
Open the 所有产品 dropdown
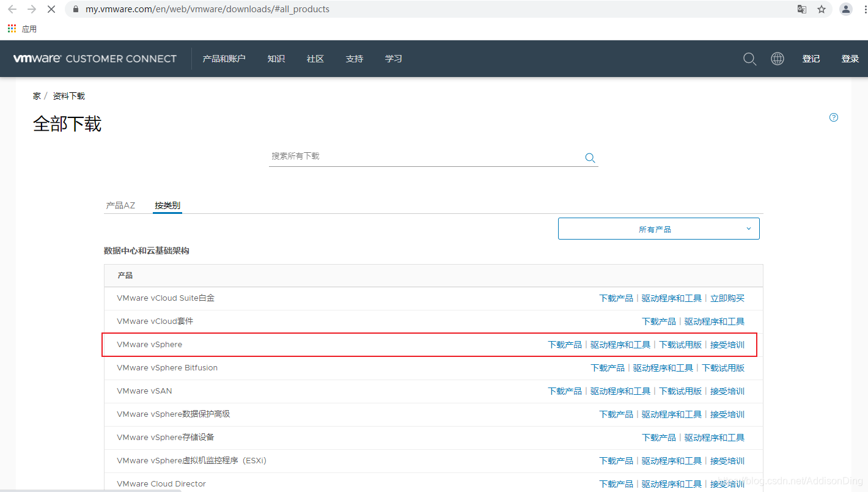659,229
